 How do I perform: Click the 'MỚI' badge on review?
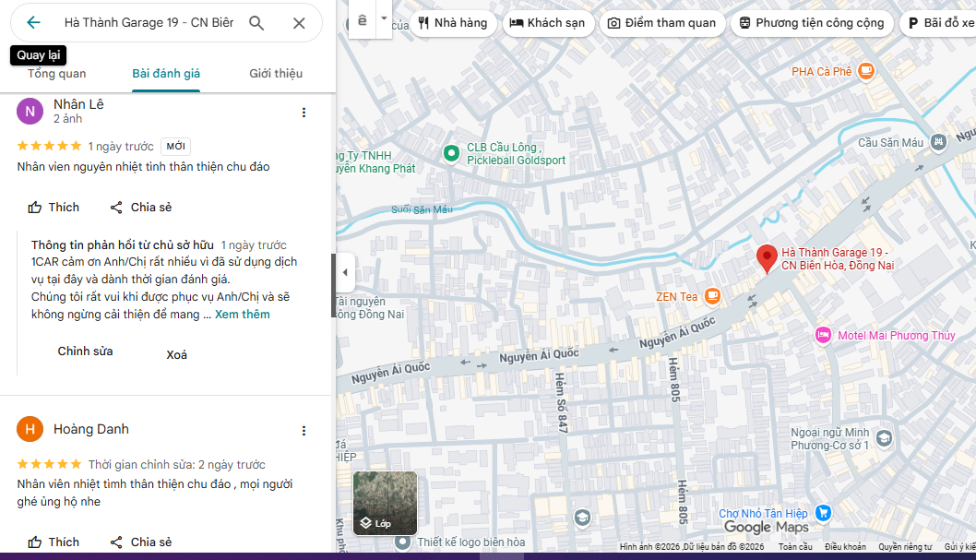coord(175,146)
